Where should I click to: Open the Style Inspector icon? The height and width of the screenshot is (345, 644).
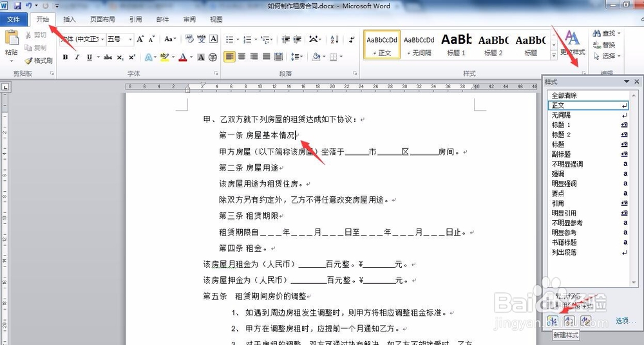569,322
